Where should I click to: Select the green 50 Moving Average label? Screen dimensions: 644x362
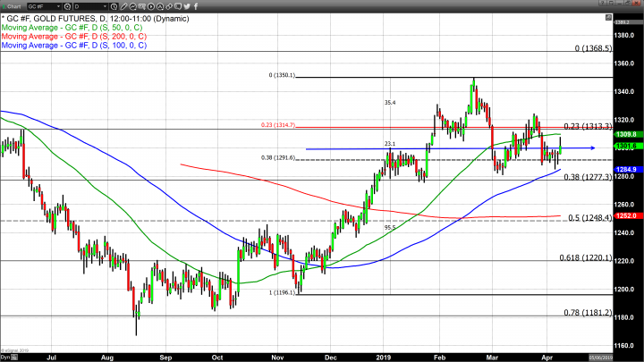[72, 28]
